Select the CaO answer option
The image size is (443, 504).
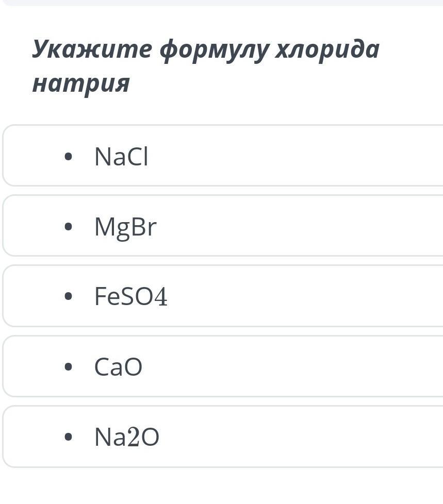[x=223, y=366]
